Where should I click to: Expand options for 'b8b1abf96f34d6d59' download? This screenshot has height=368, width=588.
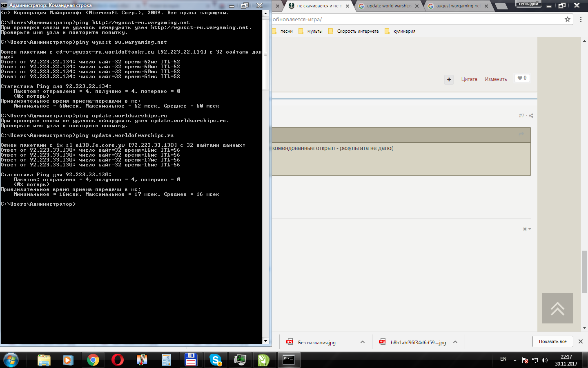click(455, 342)
